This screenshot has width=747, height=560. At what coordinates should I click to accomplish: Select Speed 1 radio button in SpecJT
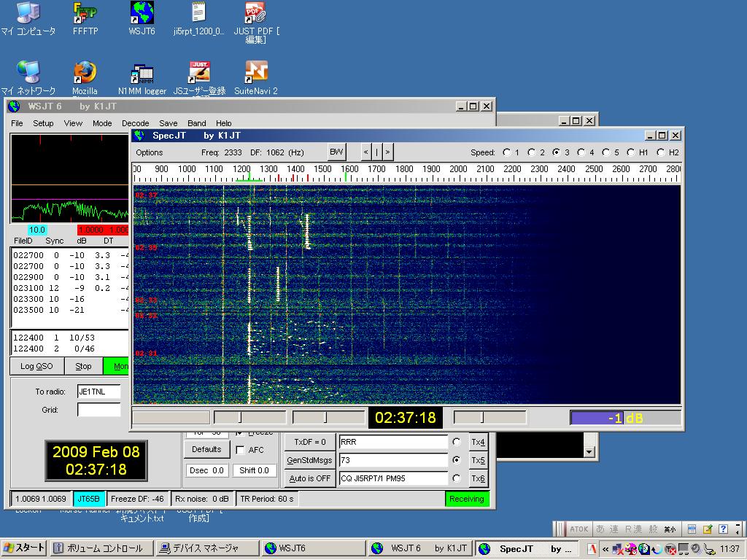click(507, 152)
